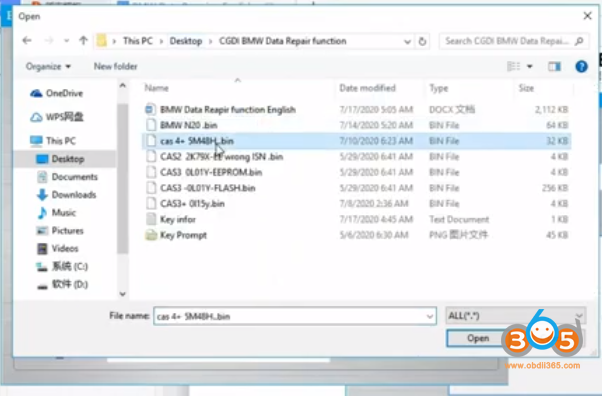Change the view layout icon
Viewport: 602px width, 396px height.
pyautogui.click(x=513, y=66)
